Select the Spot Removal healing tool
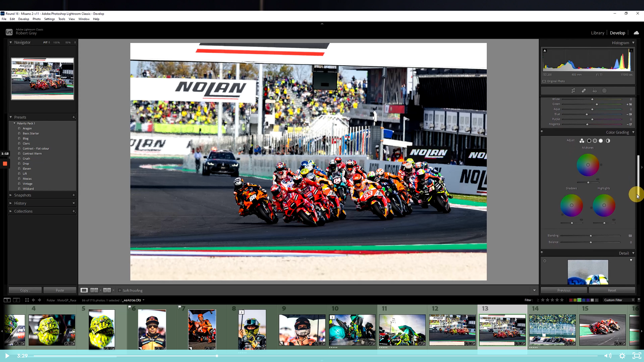 (x=584, y=91)
